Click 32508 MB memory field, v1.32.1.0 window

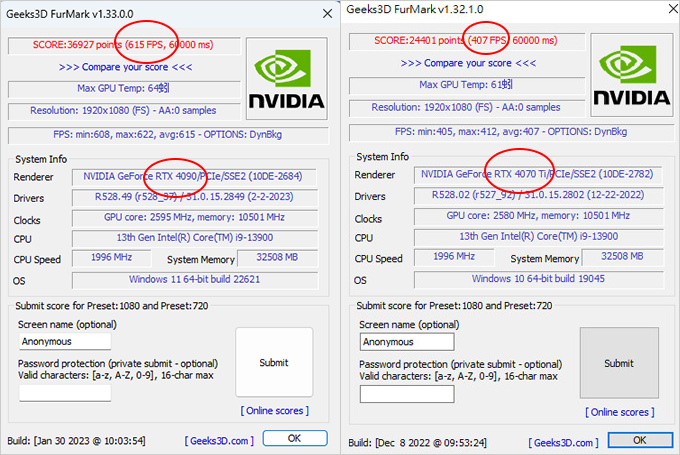click(x=622, y=257)
